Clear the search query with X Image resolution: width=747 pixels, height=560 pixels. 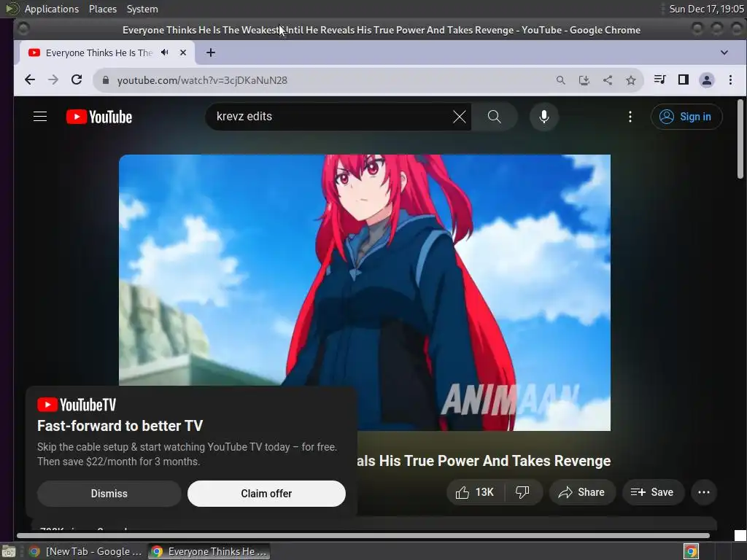460,117
